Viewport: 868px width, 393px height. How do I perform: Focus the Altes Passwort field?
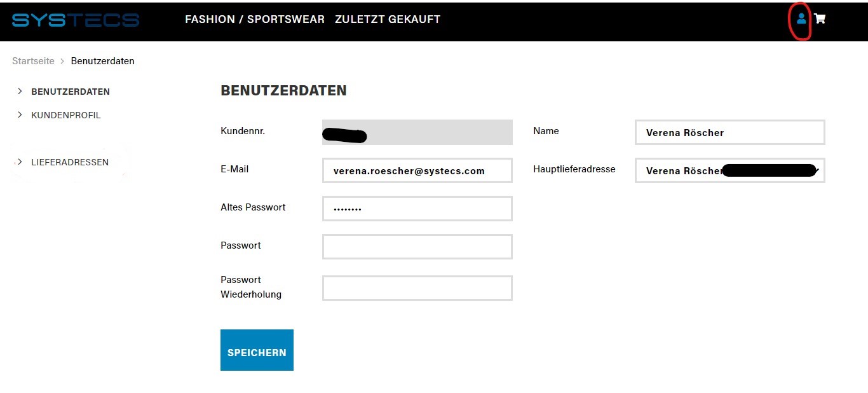(x=417, y=209)
